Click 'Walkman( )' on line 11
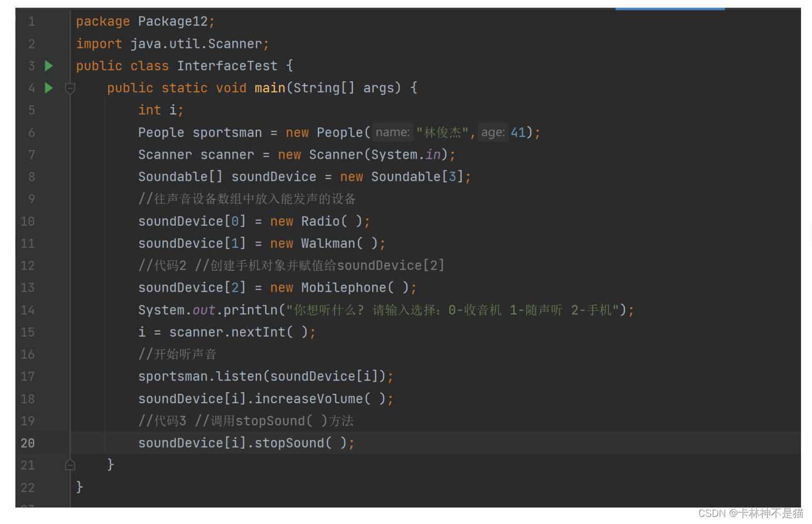 (339, 243)
